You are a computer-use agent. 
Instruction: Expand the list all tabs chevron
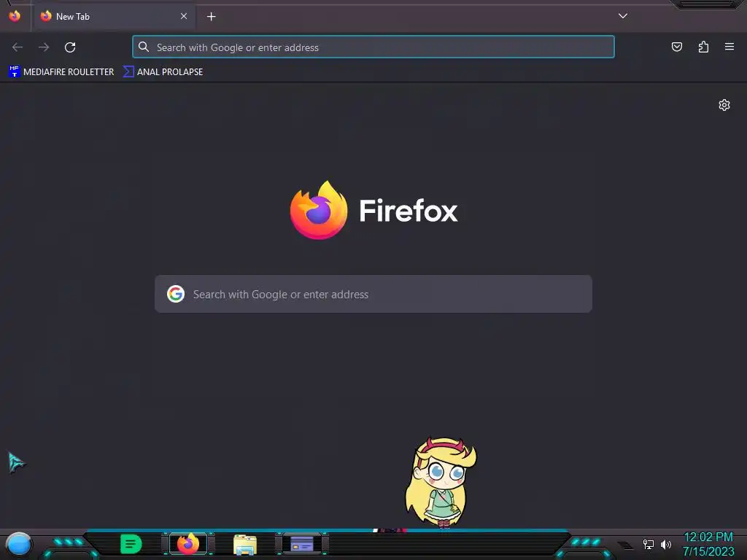coord(623,16)
